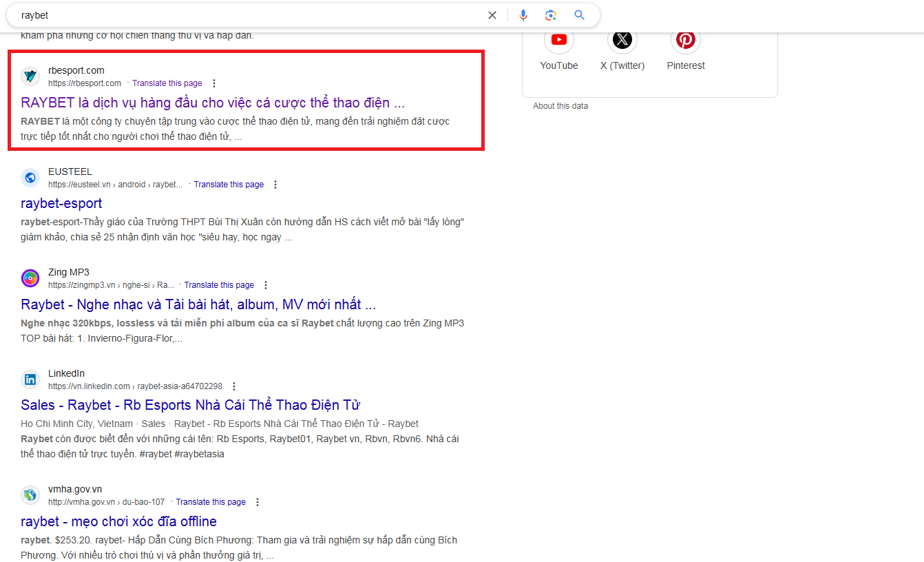The image size is (924, 562).
Task: Click the LinkedIn favicon
Action: 30,379
